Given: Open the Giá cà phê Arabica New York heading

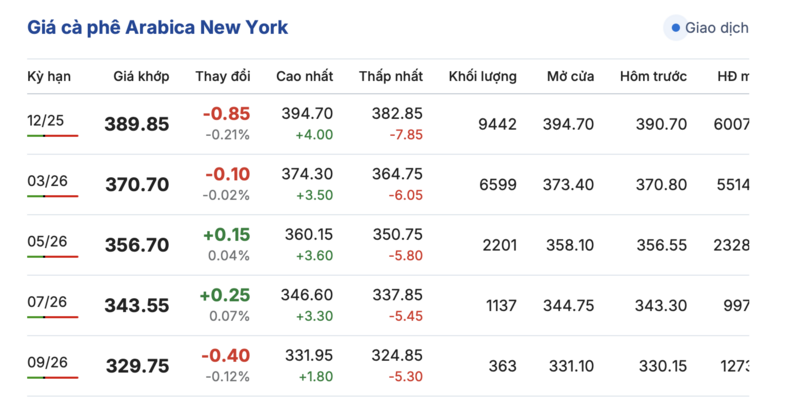Looking at the screenshot, I should (x=157, y=27).
